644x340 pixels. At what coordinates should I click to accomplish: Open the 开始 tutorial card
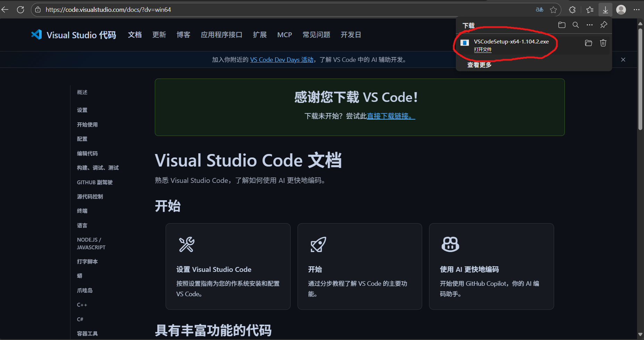click(360, 266)
